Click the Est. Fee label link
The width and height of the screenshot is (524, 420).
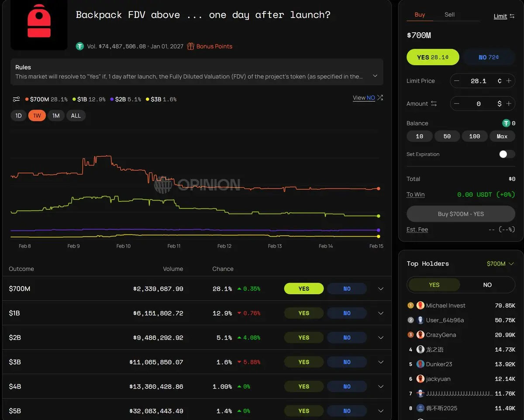click(417, 229)
